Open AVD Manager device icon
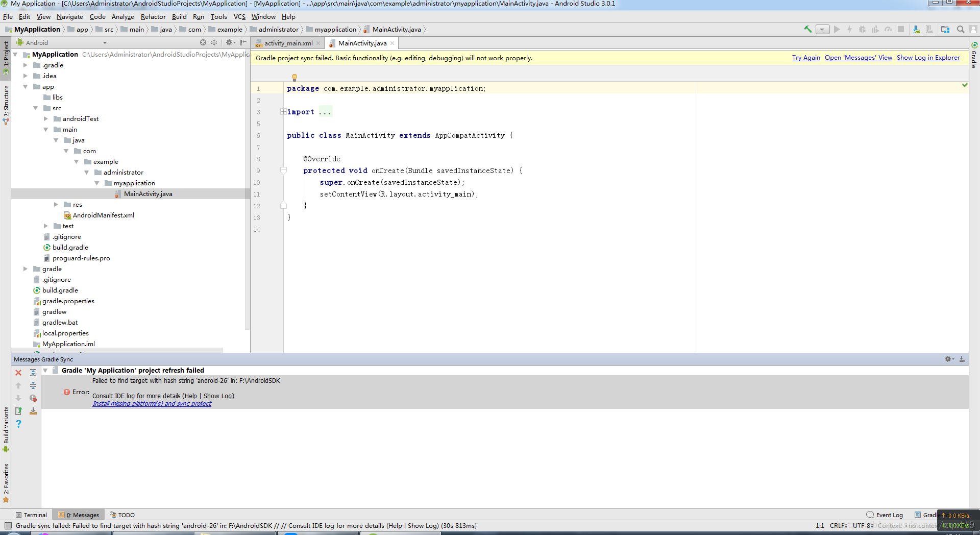 (x=929, y=30)
